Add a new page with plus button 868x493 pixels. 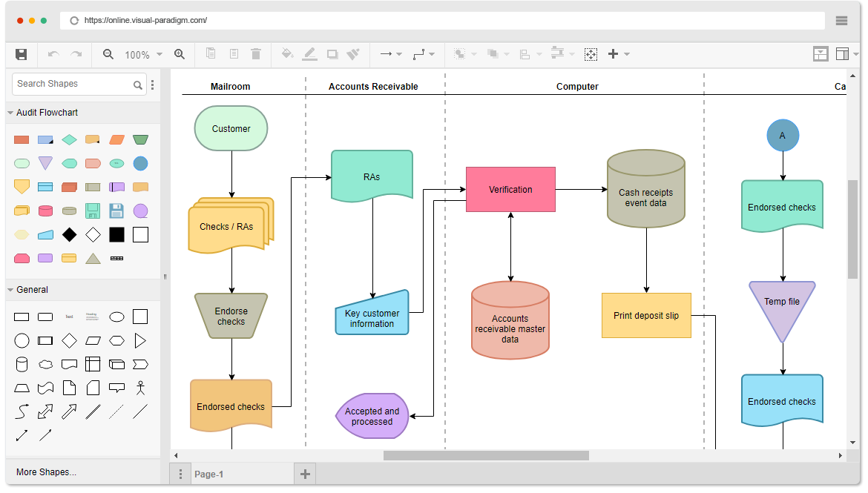[305, 474]
